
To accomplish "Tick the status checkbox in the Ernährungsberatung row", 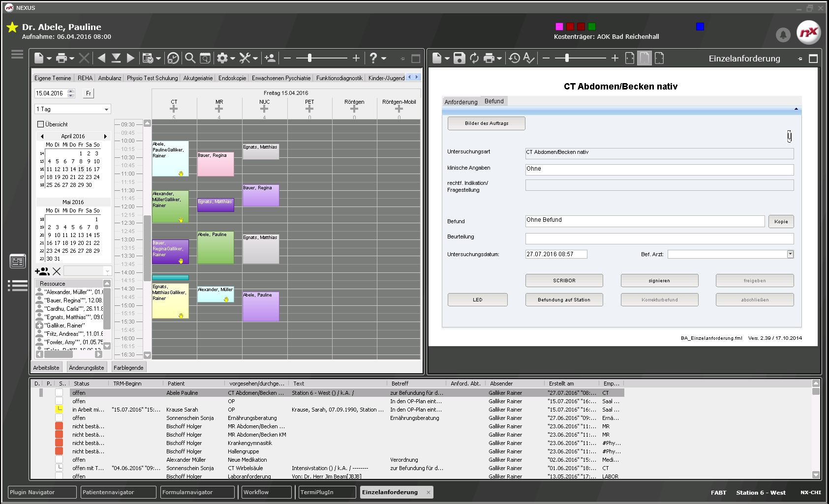I will coord(59,418).
